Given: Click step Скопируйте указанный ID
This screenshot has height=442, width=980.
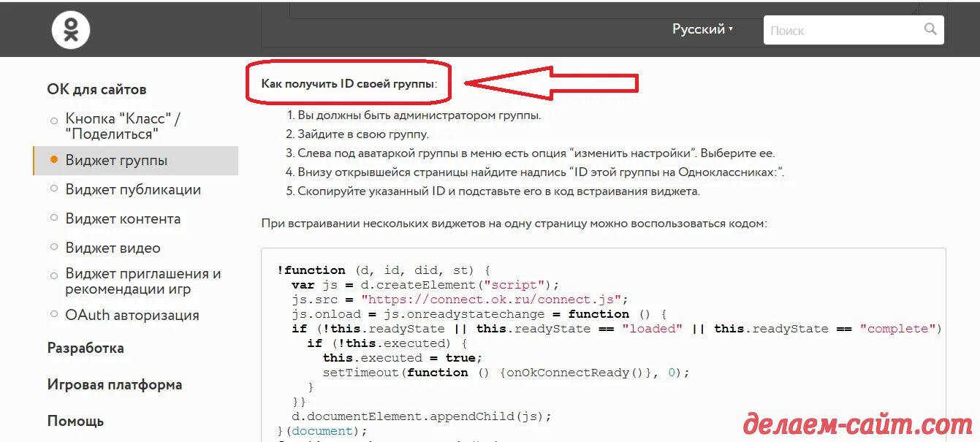Looking at the screenshot, I should point(498,191).
